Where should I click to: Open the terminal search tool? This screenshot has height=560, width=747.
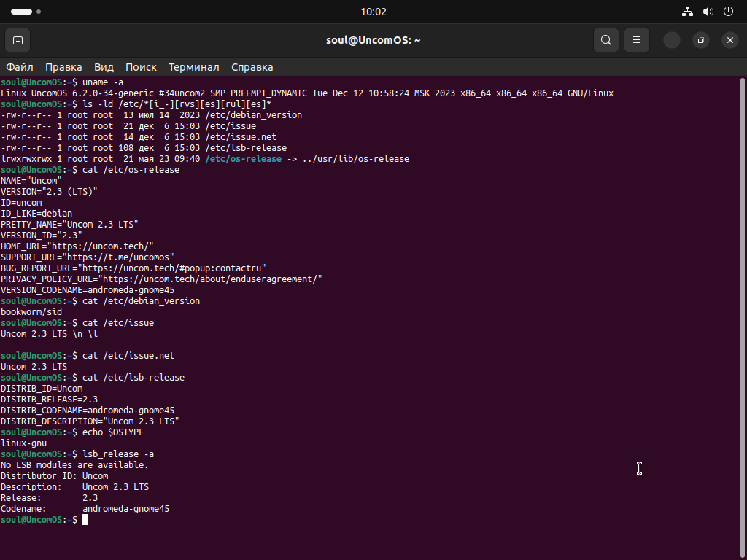(x=606, y=41)
